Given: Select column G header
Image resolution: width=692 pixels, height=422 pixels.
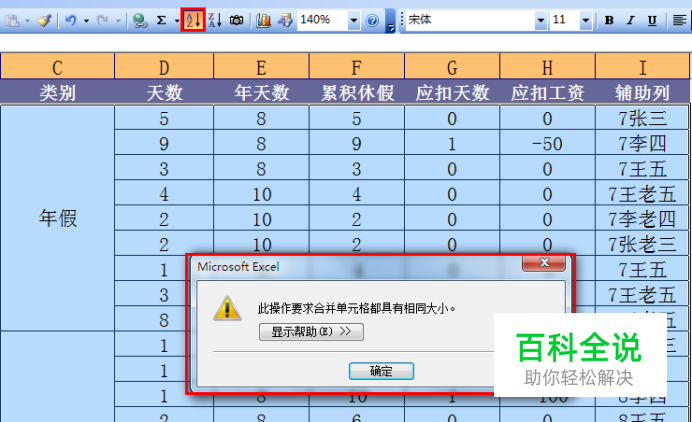Looking at the screenshot, I should [x=452, y=67].
